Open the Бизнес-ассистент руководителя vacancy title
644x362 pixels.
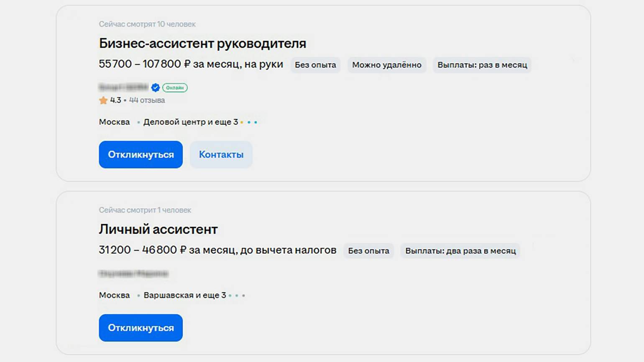(202, 43)
